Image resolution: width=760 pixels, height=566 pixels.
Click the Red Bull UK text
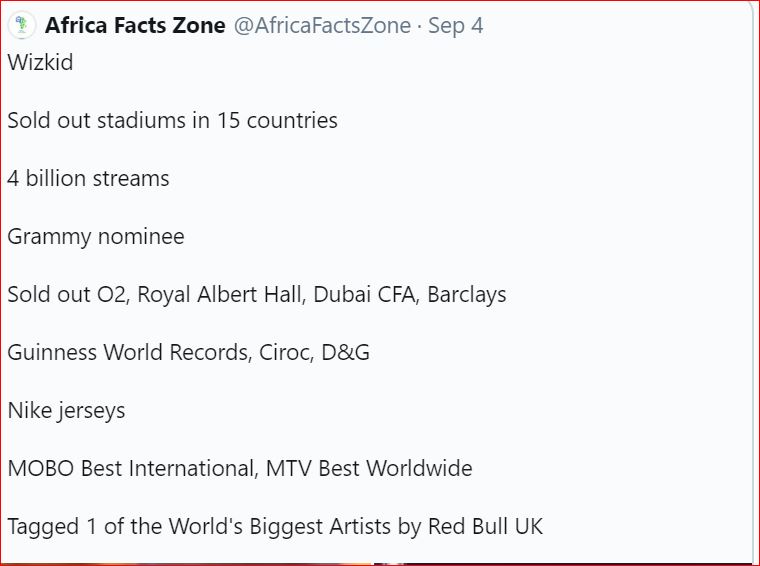[486, 527]
